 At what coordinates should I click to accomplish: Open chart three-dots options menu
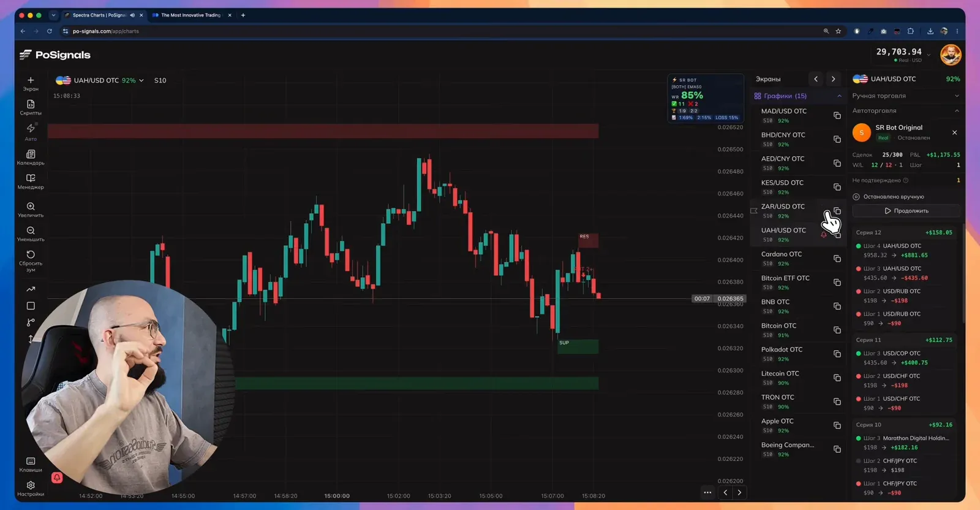click(x=707, y=492)
